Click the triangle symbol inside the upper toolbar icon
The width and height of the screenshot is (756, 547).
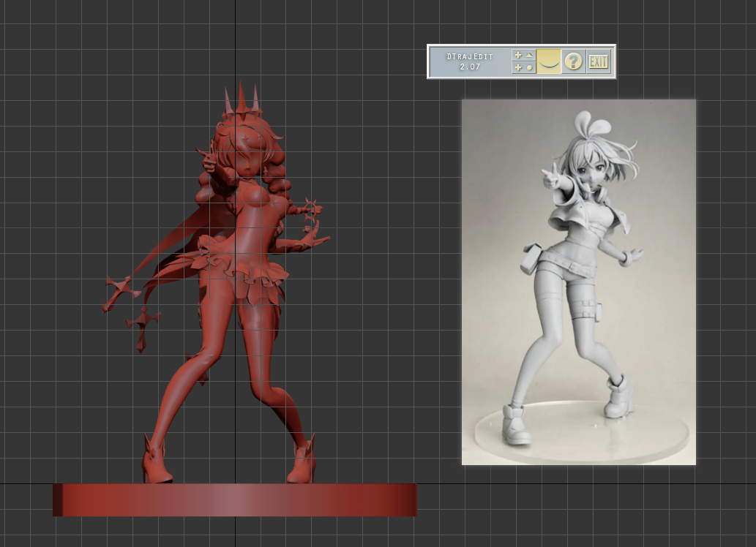click(x=529, y=56)
